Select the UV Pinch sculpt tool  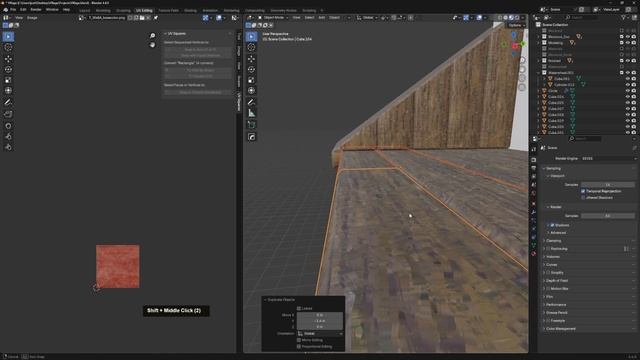coord(8,147)
